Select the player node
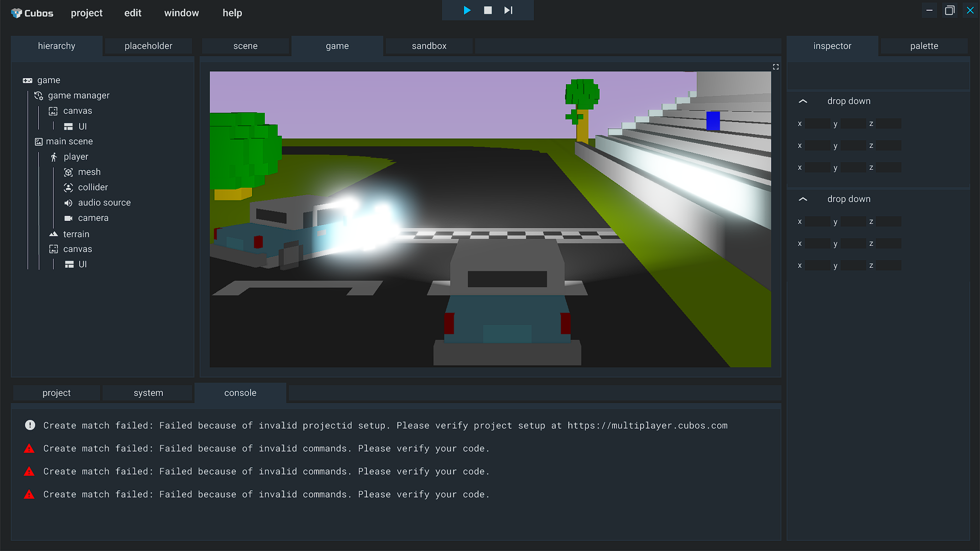 click(x=76, y=157)
